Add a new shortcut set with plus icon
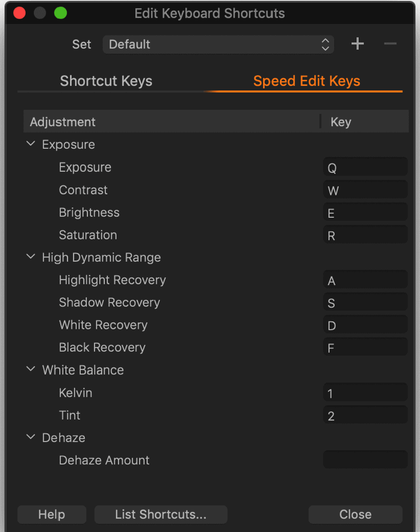 pos(357,44)
